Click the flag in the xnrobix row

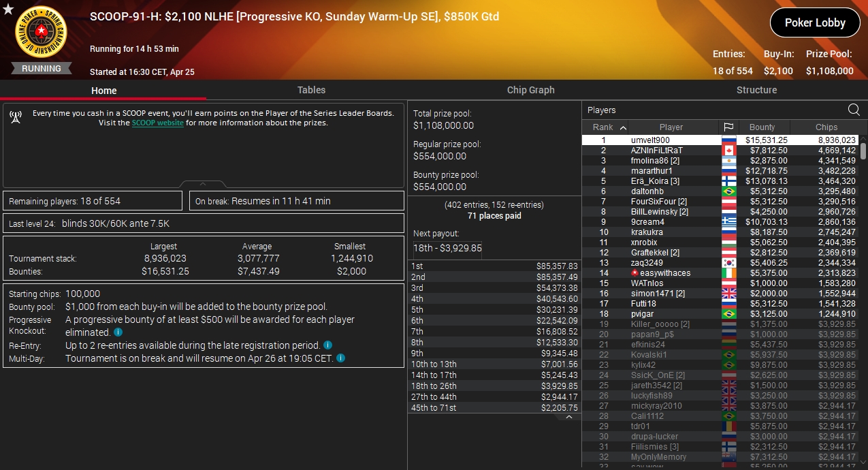728,242
